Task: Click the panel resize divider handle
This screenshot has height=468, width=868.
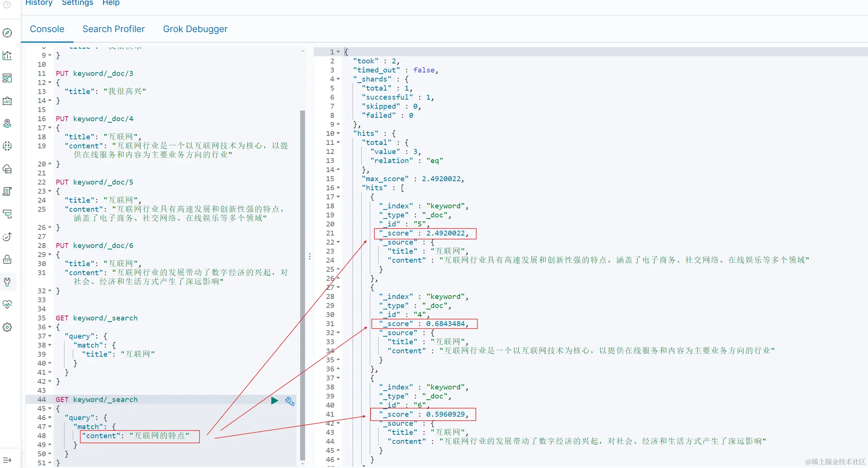Action: [310, 256]
